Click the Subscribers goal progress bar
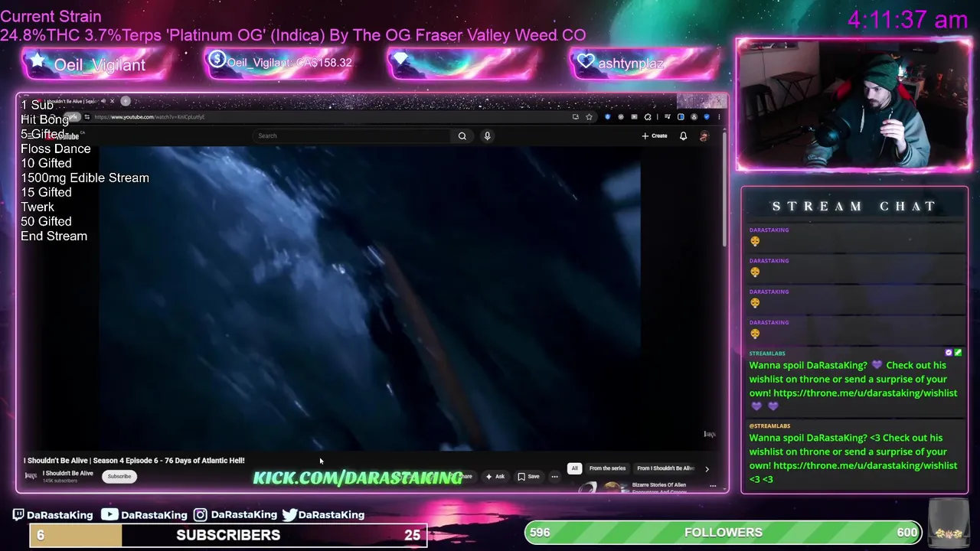The width and height of the screenshot is (980, 551). click(228, 535)
